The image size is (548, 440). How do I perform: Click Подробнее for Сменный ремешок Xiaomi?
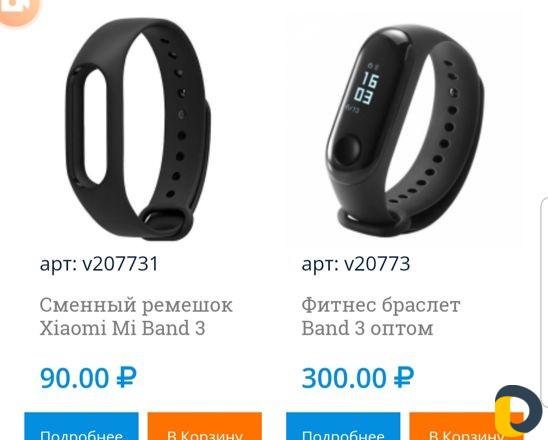point(81,426)
